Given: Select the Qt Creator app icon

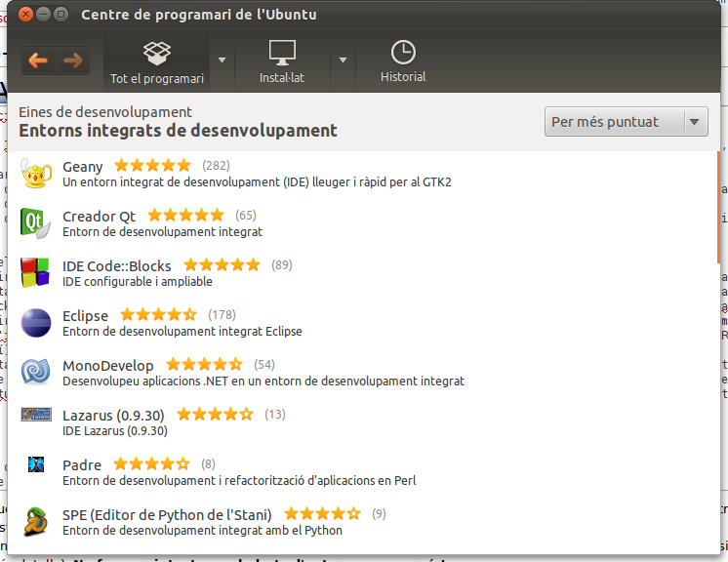Looking at the screenshot, I should pos(36,223).
